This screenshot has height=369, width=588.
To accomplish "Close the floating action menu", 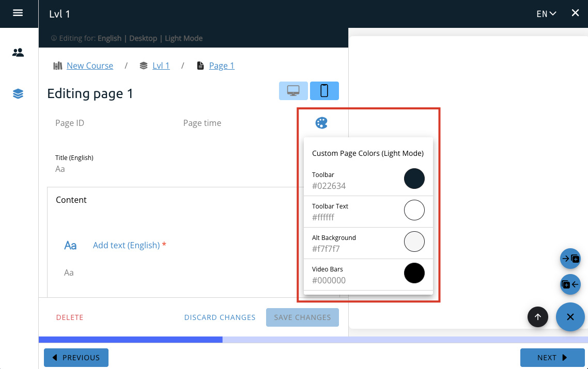I will pyautogui.click(x=570, y=317).
